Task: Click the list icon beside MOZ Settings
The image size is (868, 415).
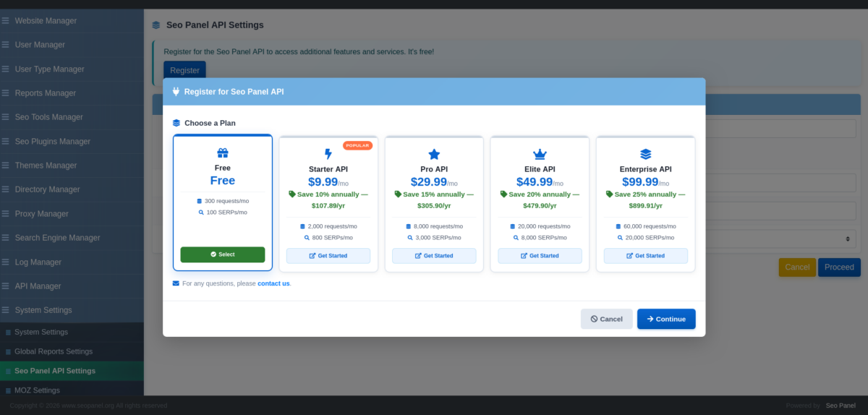Action: click(9, 391)
